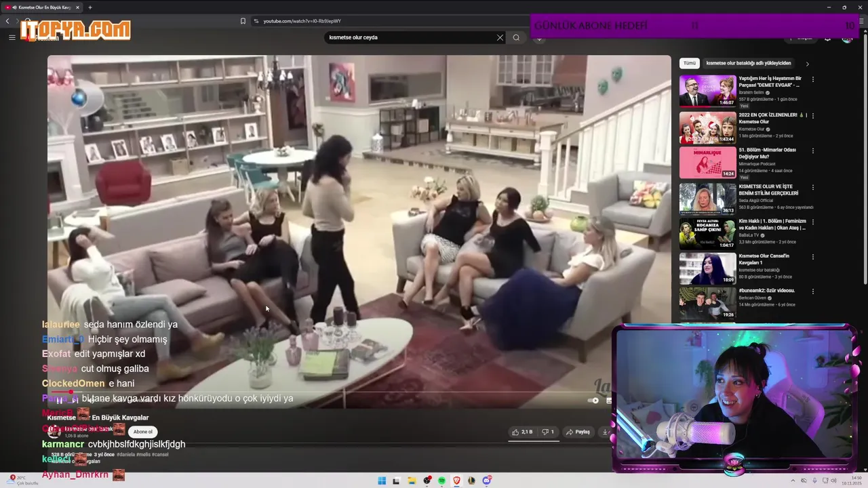Screen dimensions: 868x488
Task: Clear the search box text
Action: (x=500, y=38)
